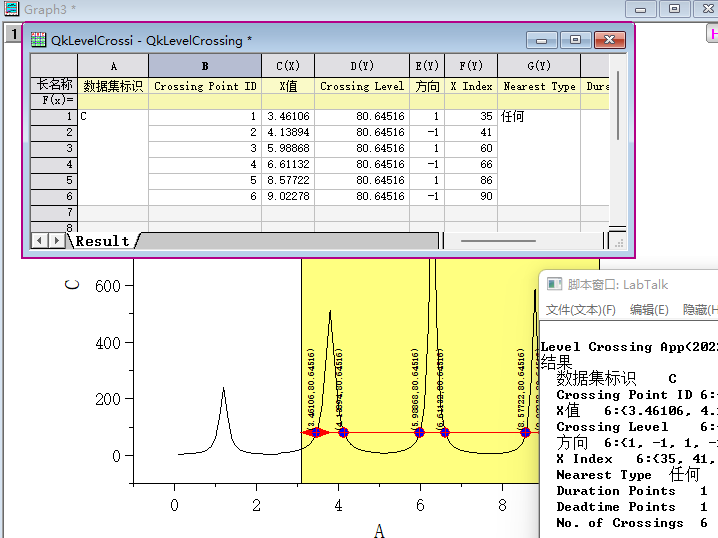Restore the QkLevelCrossing workbook window

[x=575, y=40]
